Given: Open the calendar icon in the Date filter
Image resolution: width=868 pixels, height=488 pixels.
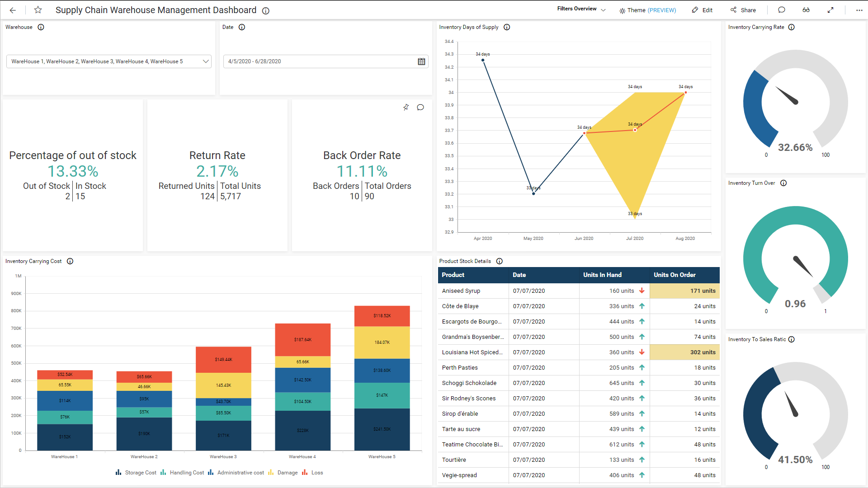Looking at the screenshot, I should coord(421,61).
